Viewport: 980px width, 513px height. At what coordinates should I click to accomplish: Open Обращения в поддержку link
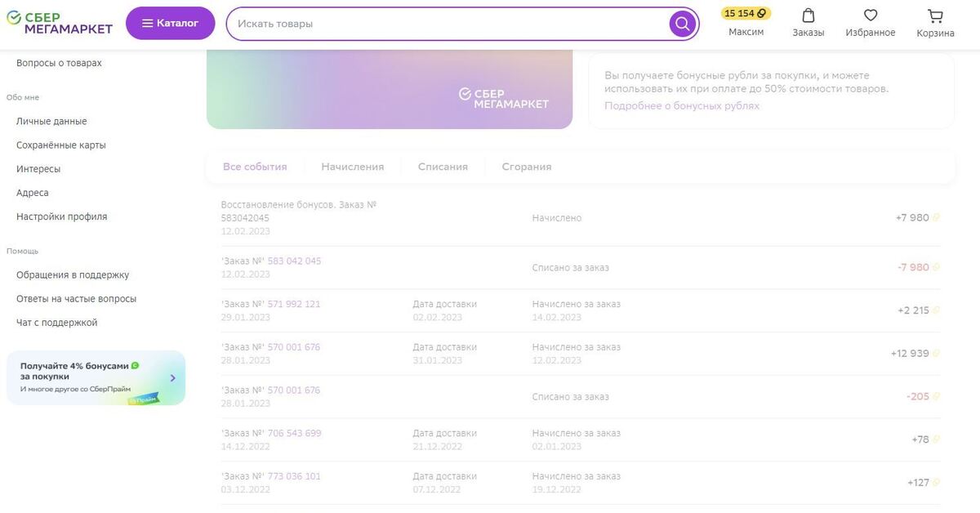[x=73, y=275]
